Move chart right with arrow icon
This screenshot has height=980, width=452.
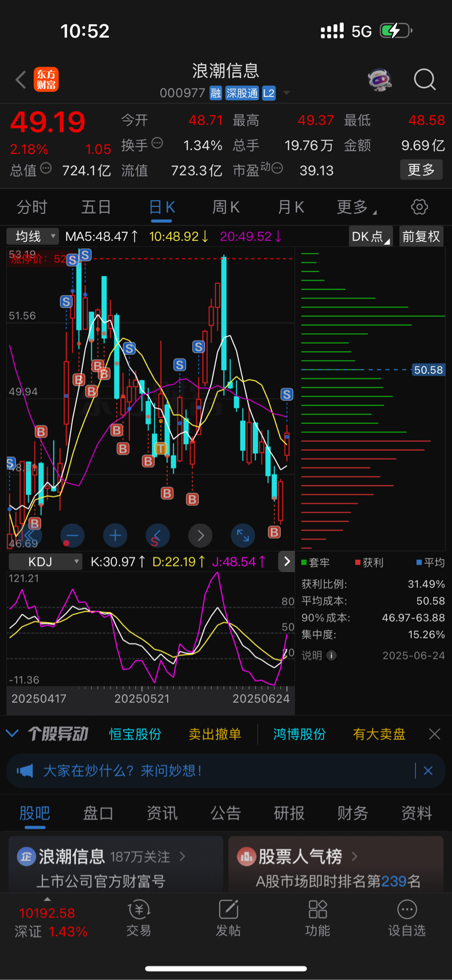[x=200, y=536]
